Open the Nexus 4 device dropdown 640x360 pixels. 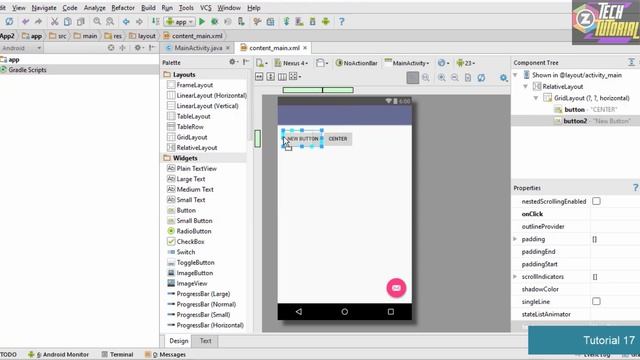click(x=291, y=63)
